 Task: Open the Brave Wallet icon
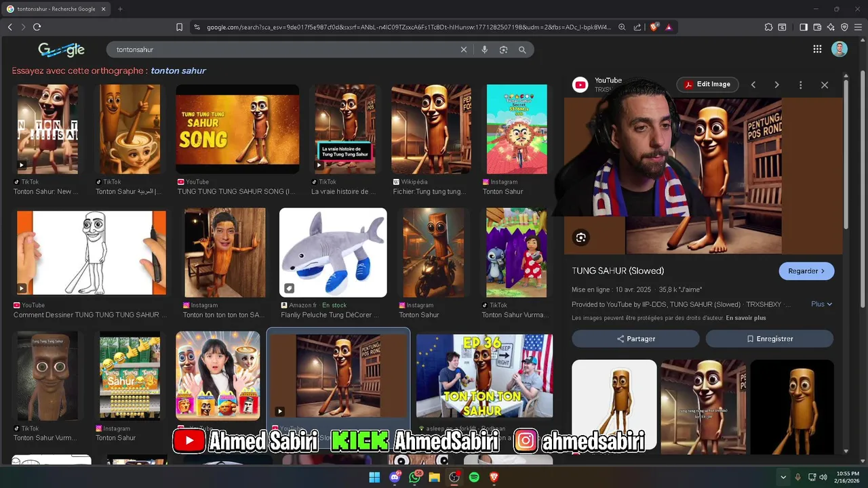coord(817,27)
